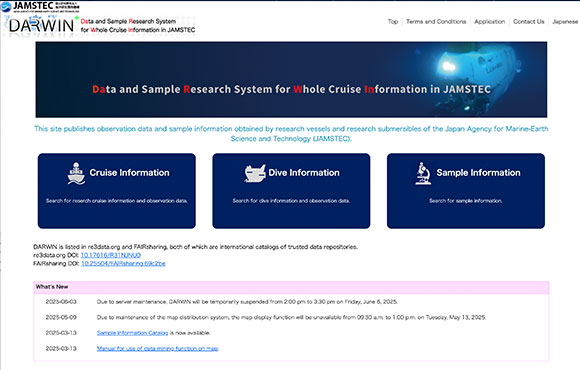Click the map distribution system maintenance notice
580x370 pixels.
[x=291, y=317]
